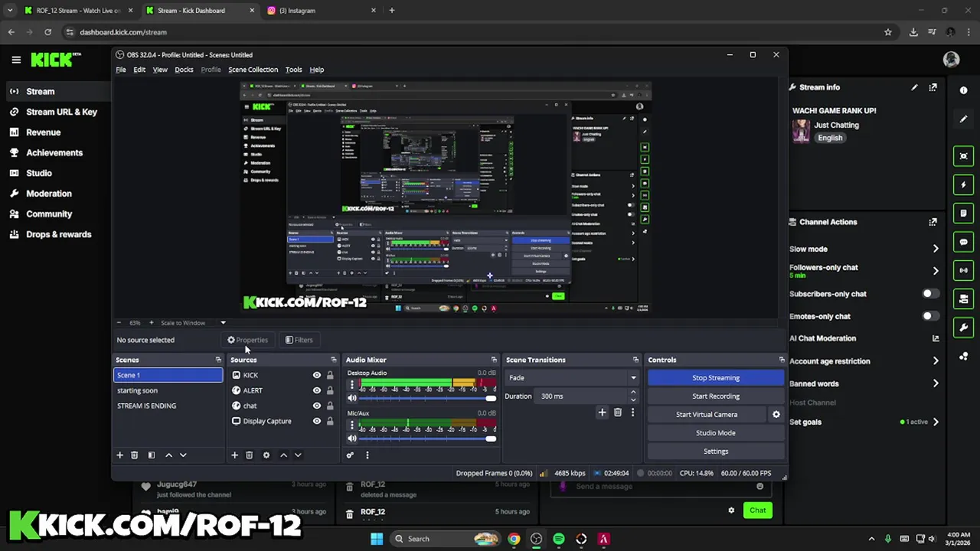Zoom out OBS preview with minus icon

click(119, 323)
